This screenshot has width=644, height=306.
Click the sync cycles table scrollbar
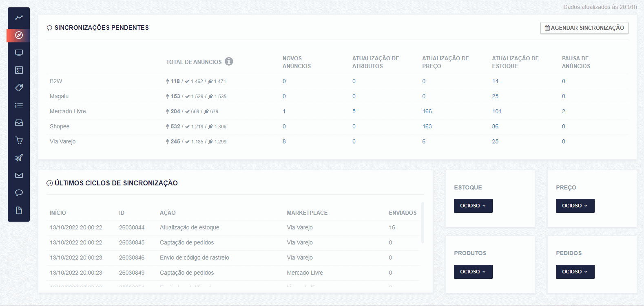[x=423, y=222]
